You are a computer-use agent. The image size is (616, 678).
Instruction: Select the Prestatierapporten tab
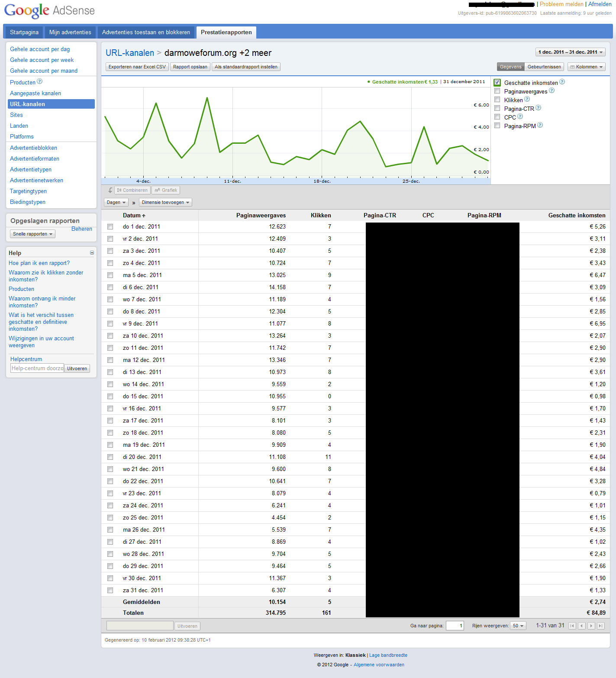tap(226, 32)
